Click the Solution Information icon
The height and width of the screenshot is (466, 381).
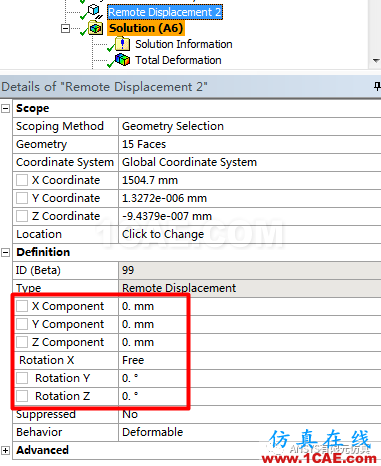pos(122,44)
